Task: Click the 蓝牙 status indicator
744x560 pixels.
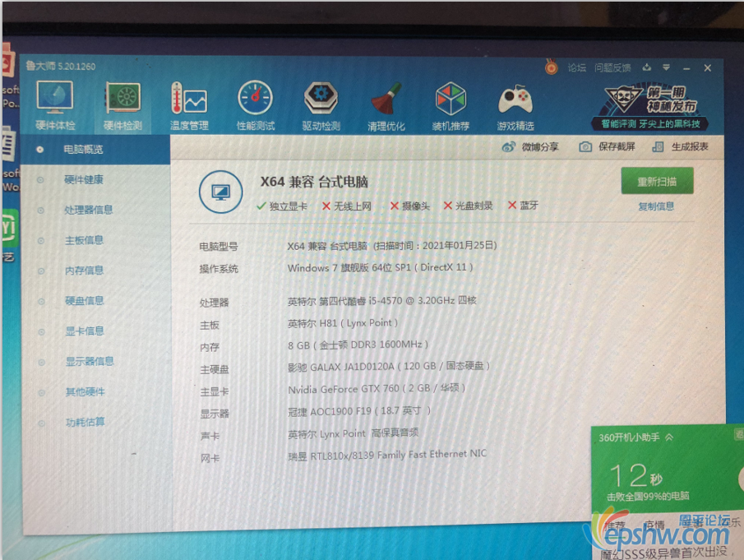Action: click(x=524, y=205)
